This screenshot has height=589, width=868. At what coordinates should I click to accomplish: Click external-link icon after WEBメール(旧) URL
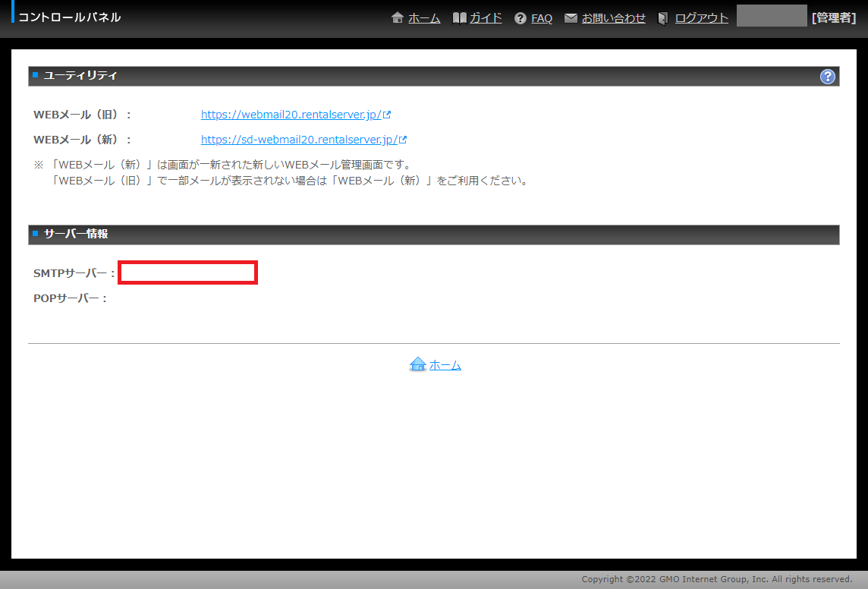click(387, 115)
